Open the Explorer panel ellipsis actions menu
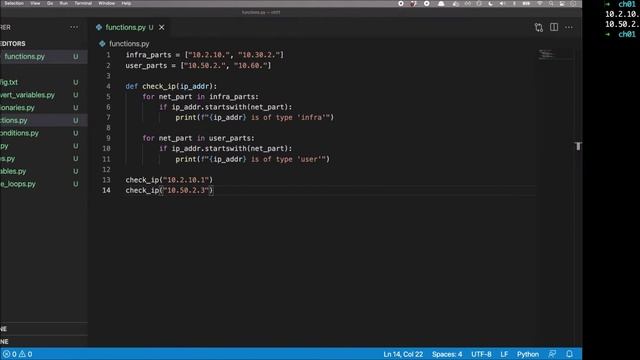 click(x=74, y=27)
